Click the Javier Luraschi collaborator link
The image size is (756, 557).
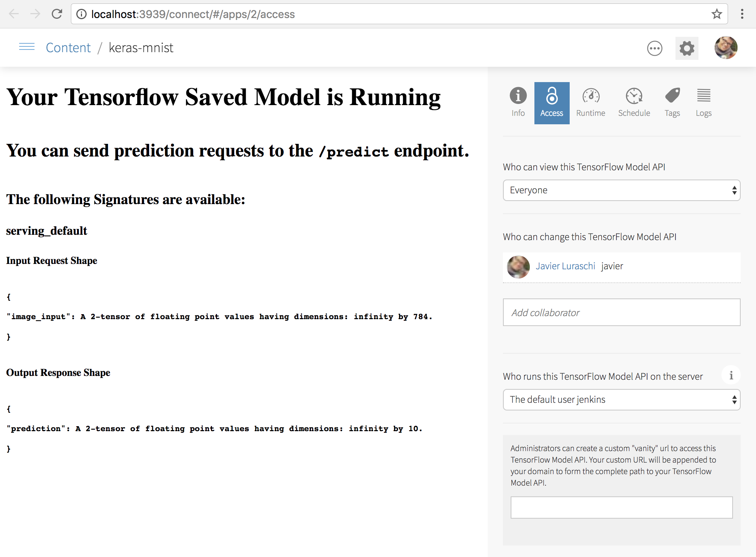click(565, 266)
